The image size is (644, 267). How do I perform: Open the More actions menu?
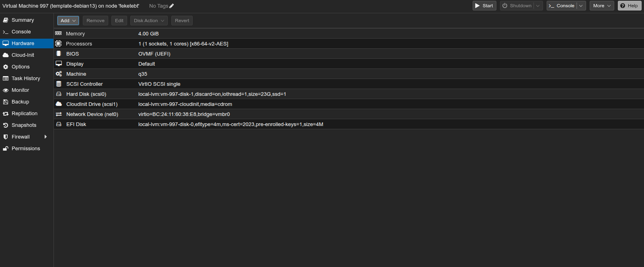pyautogui.click(x=601, y=6)
